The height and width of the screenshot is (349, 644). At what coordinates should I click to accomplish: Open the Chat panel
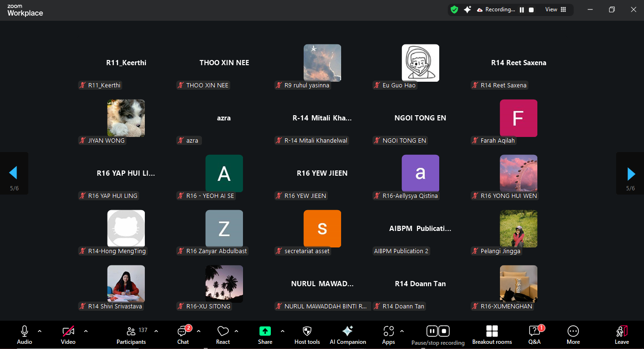[183, 334]
